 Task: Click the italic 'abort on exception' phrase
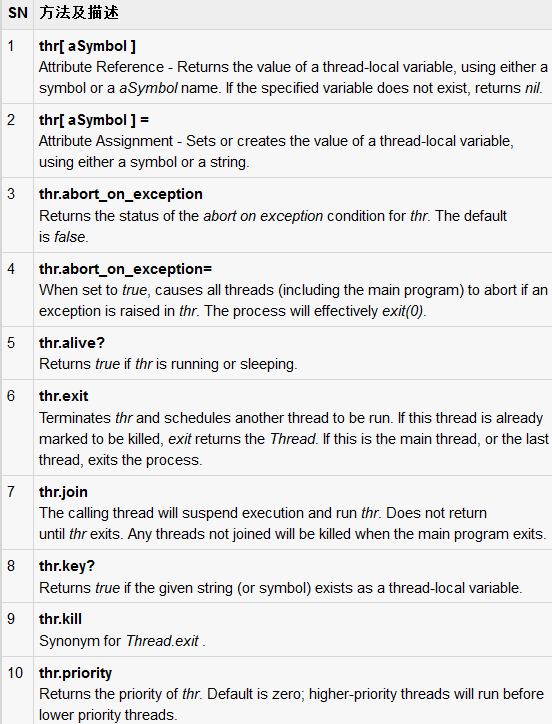pos(263,216)
